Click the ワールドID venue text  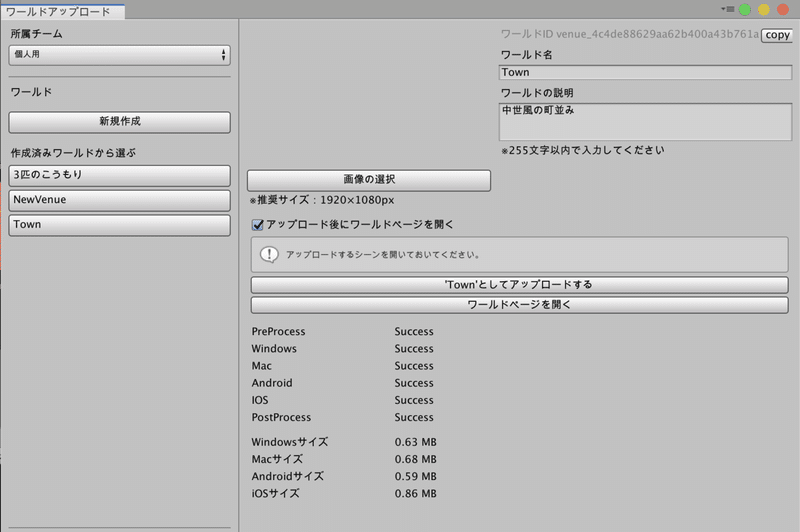point(630,34)
